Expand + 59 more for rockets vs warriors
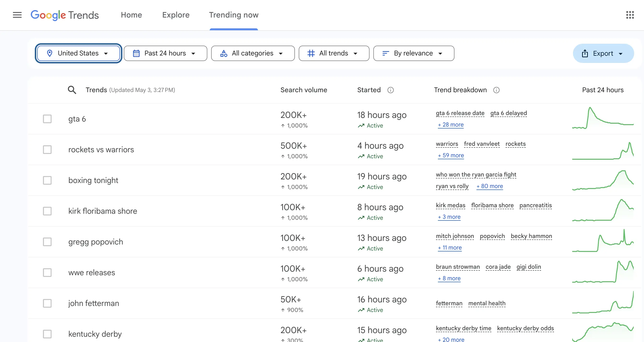 [x=451, y=155]
